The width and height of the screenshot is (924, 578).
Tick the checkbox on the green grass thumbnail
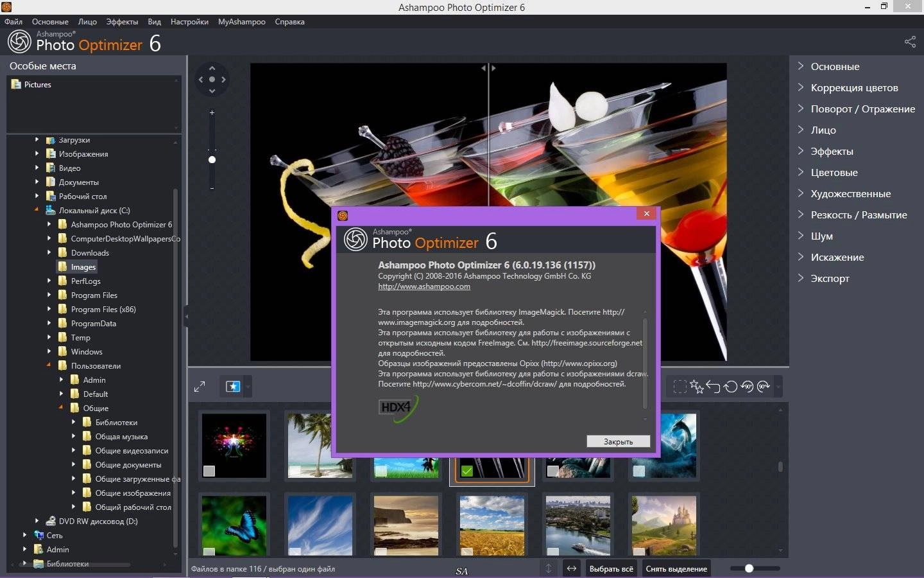pyautogui.click(x=381, y=471)
